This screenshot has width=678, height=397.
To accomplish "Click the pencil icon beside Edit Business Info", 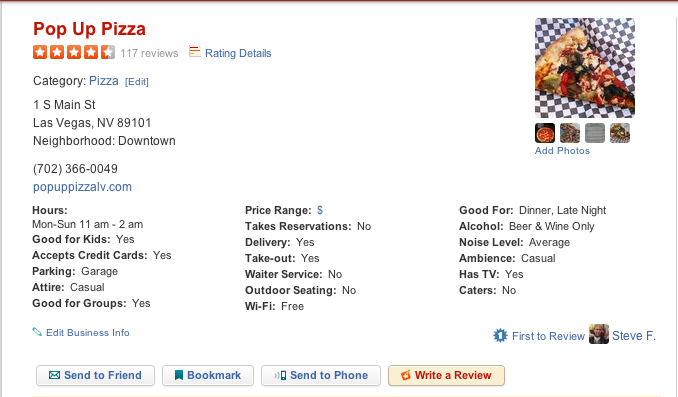I will coord(37,332).
